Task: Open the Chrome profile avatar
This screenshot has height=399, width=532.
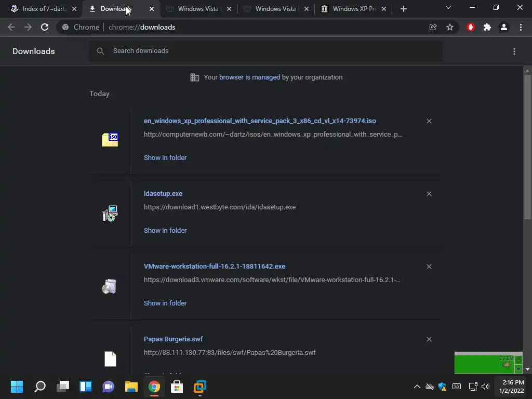Action: 504,27
